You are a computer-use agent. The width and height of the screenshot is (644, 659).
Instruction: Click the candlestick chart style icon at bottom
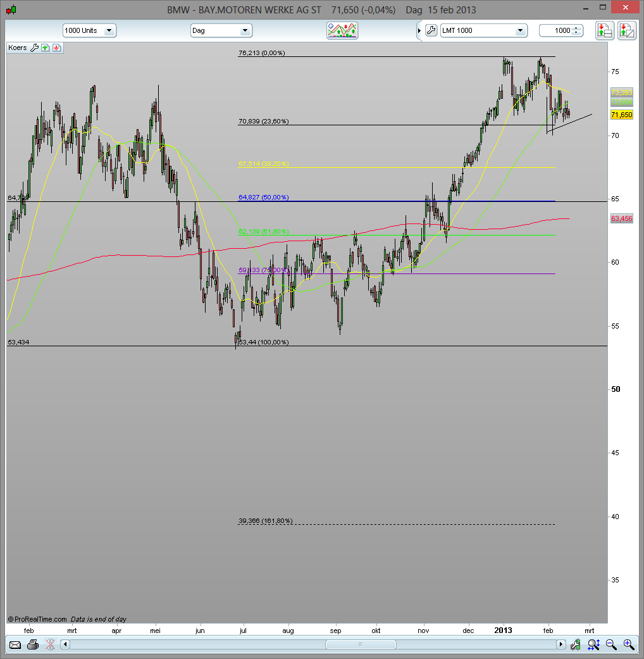tap(576, 644)
